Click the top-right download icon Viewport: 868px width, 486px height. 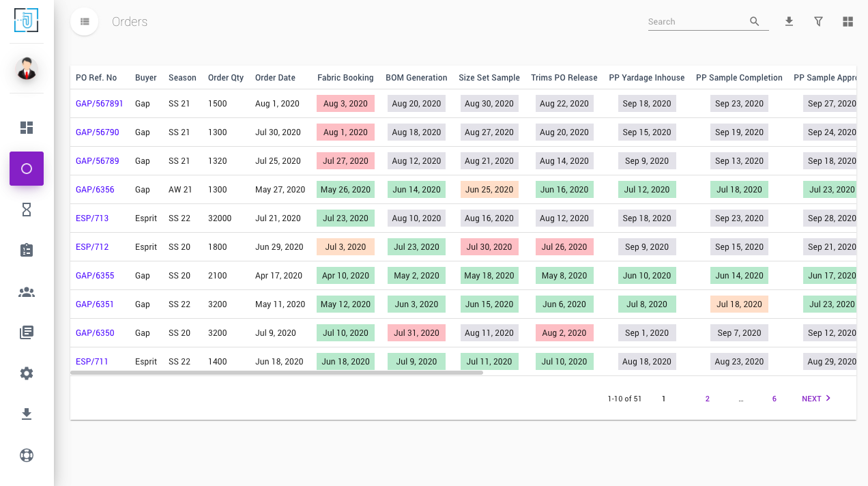(789, 22)
